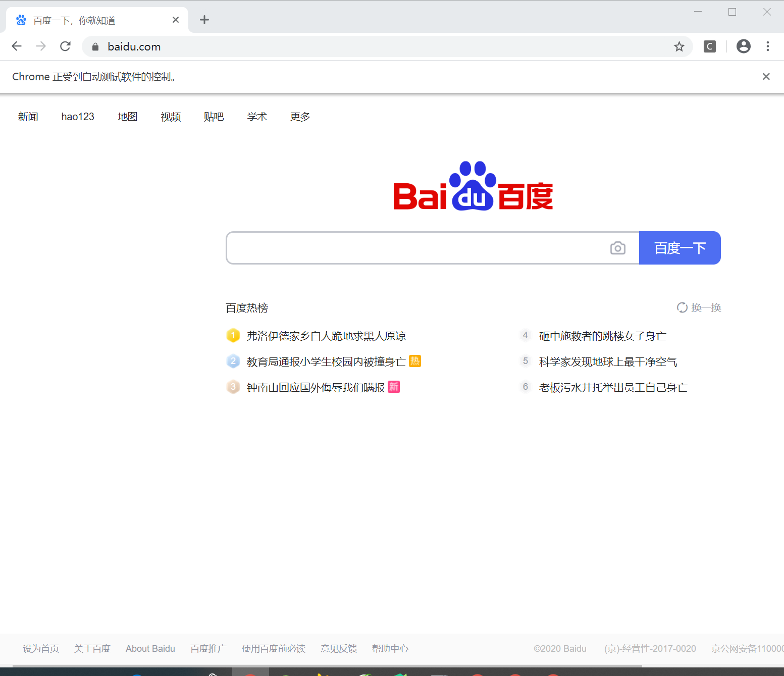784x676 pixels.
Task: Click the ©2020 Baidu footer text
Action: (x=560, y=649)
